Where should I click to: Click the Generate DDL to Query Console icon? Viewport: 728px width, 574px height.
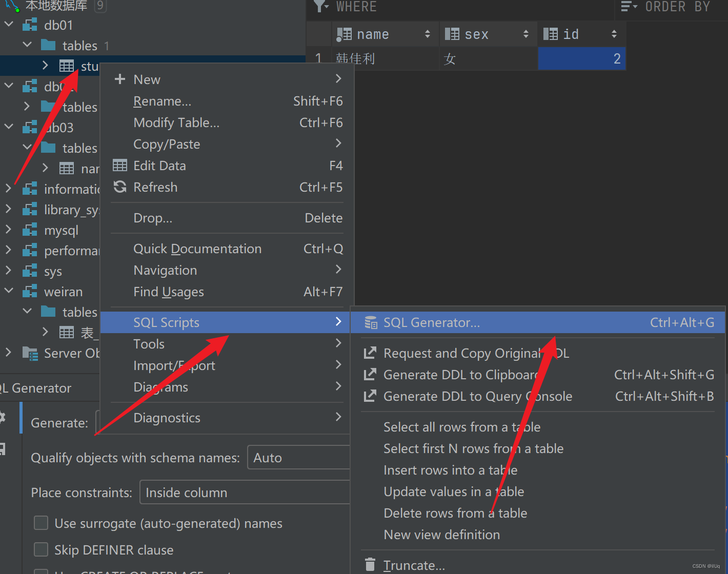(370, 396)
